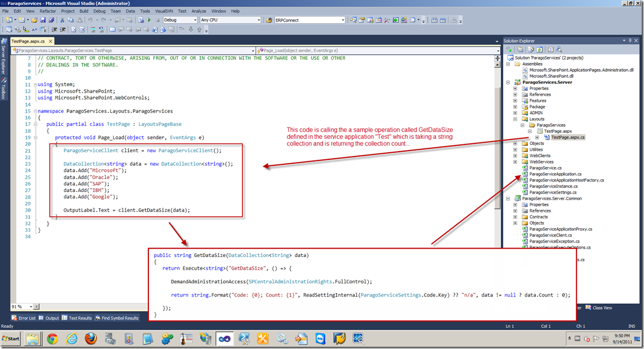The height and width of the screenshot is (349, 644).
Task: Expand the Properties node under ParagoServices.Server
Action: (x=515, y=88)
